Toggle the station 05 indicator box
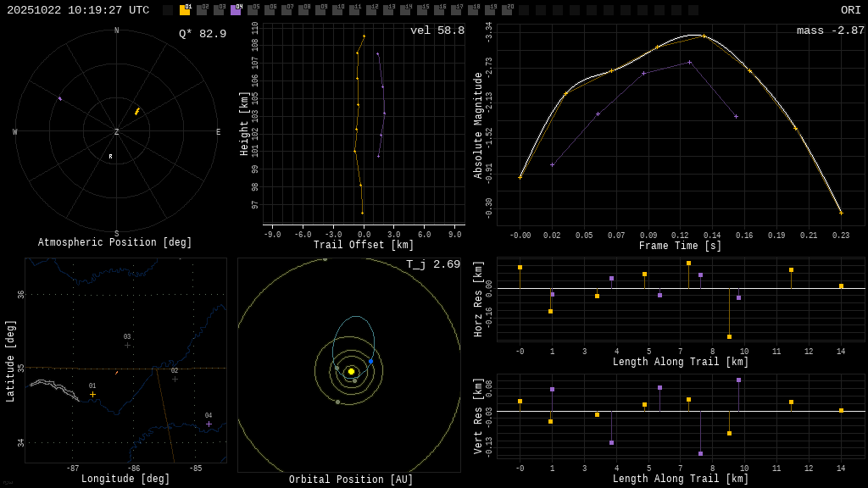This screenshot has height=488, width=868. tap(253, 10)
